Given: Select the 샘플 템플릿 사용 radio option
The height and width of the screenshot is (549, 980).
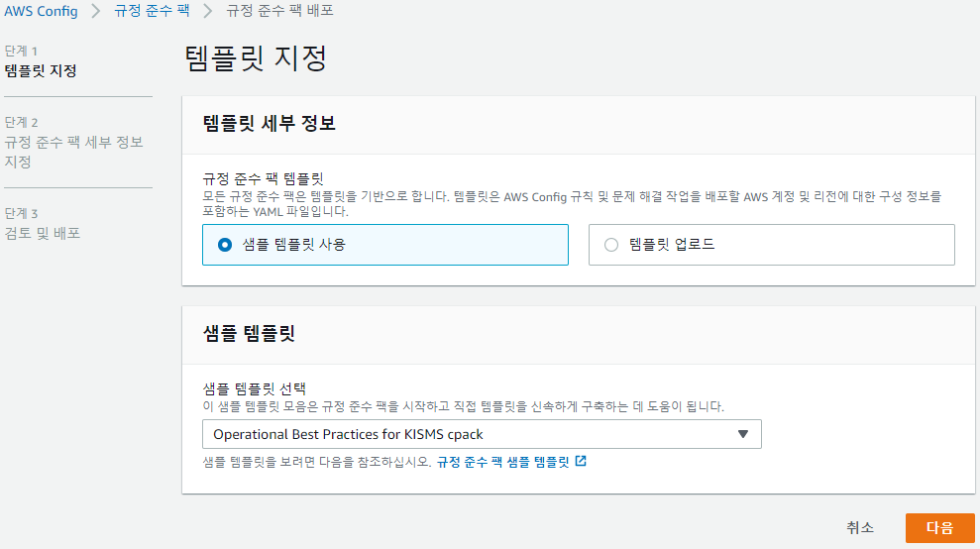Looking at the screenshot, I should coord(385,245).
